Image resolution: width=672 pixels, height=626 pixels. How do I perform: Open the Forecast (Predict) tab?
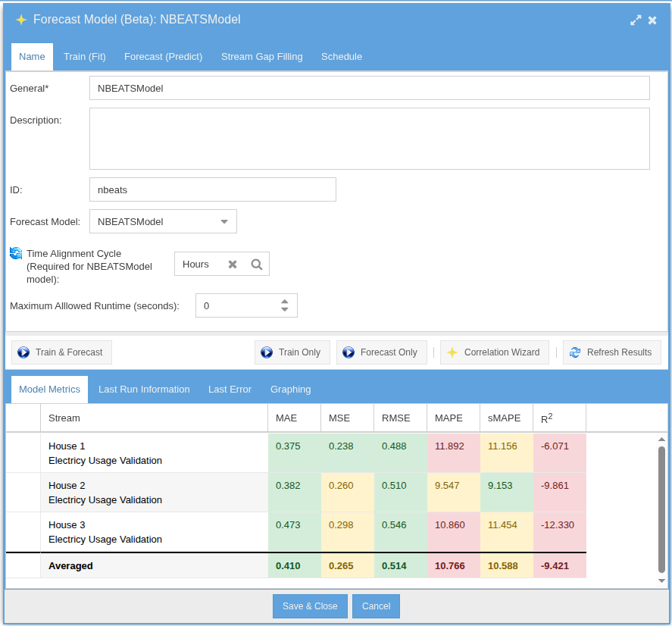[x=164, y=57]
